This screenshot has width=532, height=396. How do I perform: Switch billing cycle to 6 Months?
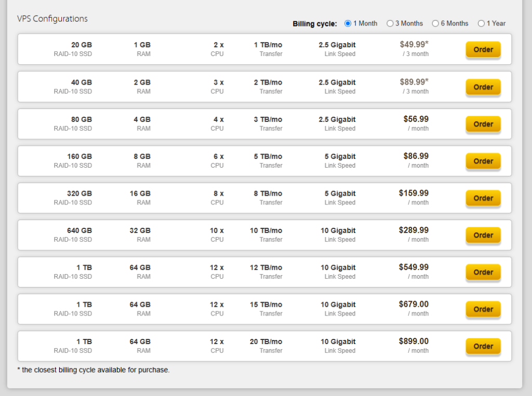435,23
